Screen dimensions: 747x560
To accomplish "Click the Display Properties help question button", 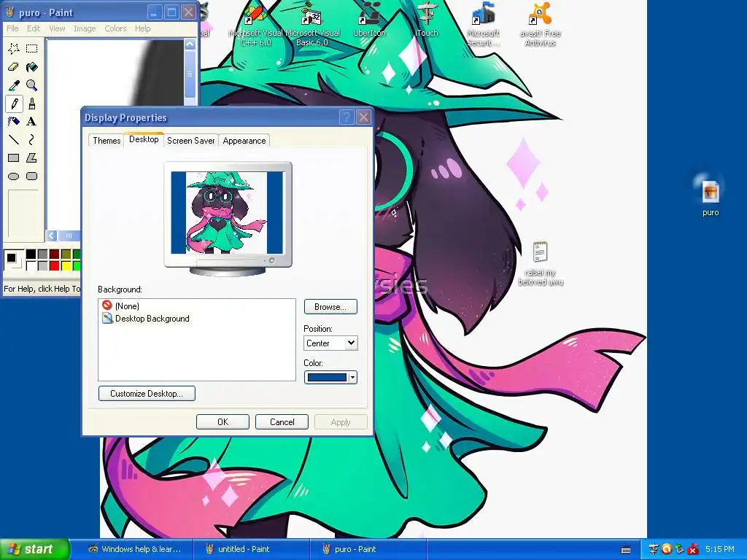I will point(347,117).
